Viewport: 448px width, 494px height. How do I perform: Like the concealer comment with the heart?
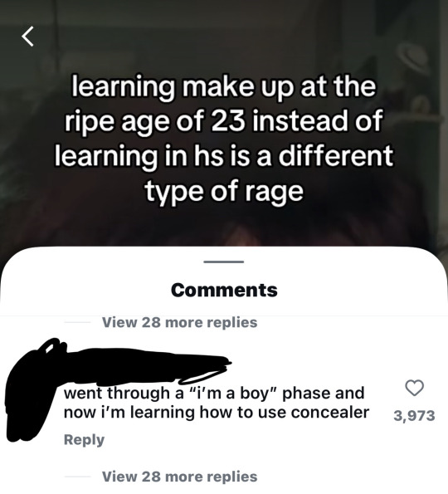414,388
